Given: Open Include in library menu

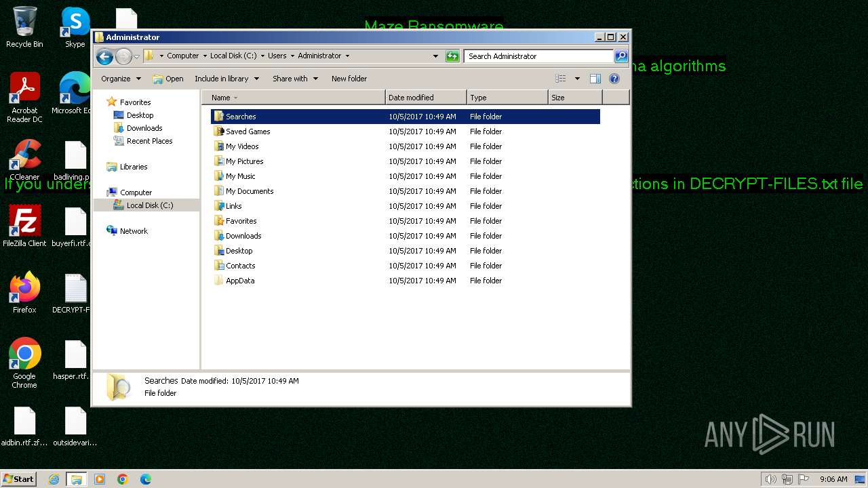Looking at the screenshot, I should 226,79.
